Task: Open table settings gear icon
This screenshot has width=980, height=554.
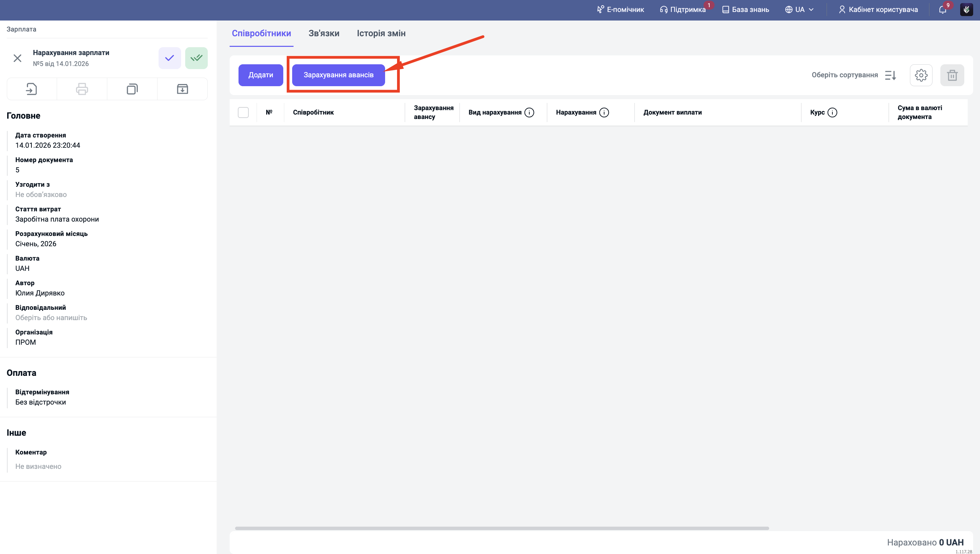Action: (921, 75)
